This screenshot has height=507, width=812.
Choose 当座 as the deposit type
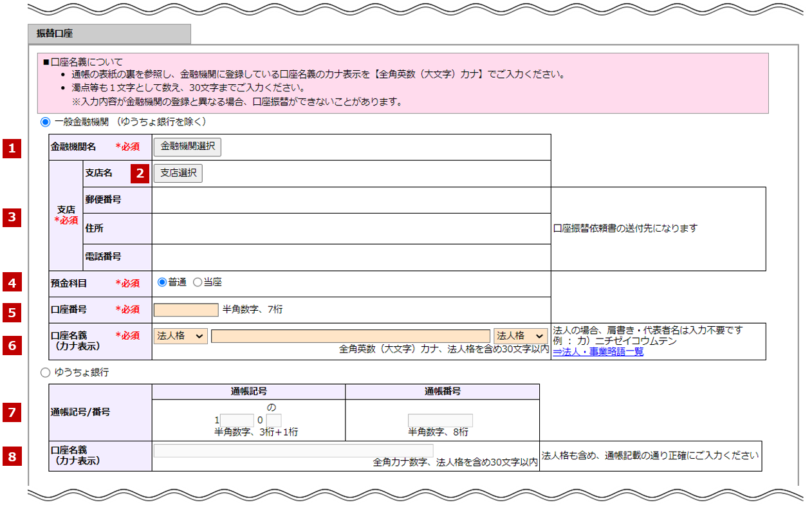tap(198, 282)
